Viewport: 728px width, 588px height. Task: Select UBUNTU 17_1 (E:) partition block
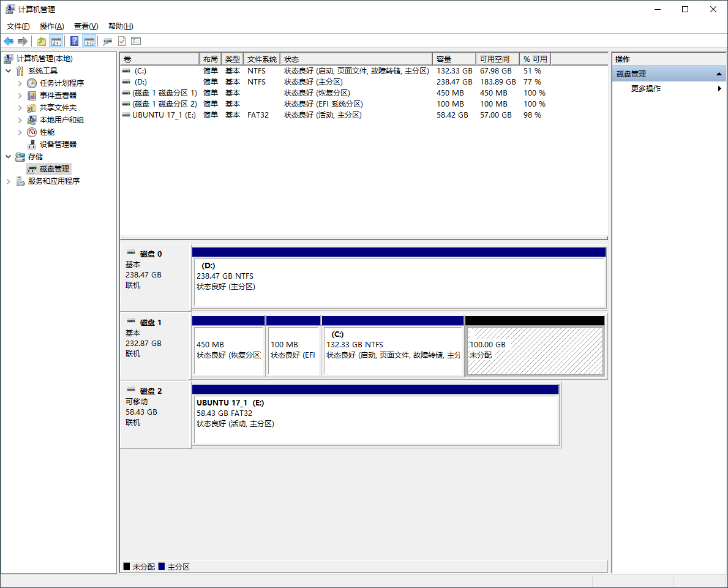[375, 414]
